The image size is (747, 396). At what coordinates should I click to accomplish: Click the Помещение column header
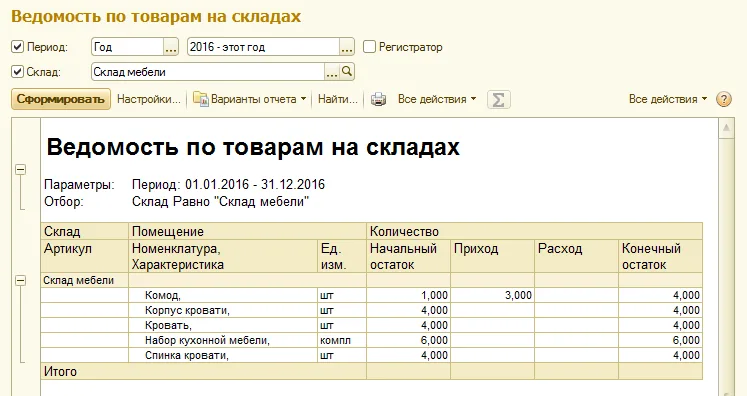247,231
